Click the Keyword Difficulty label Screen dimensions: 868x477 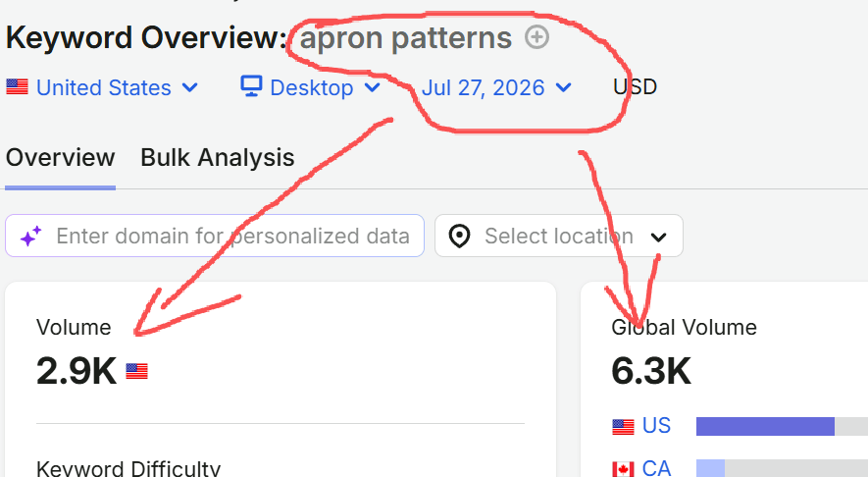(128, 469)
